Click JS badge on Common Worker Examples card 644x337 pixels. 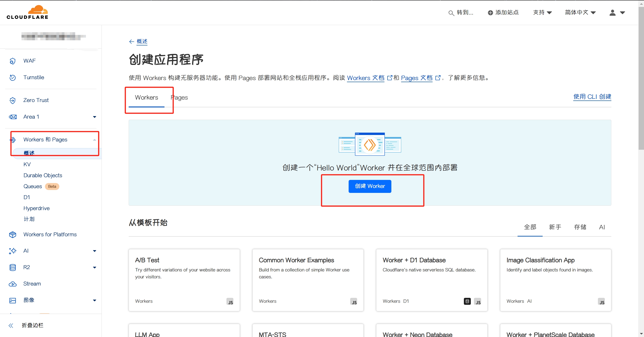tap(354, 301)
